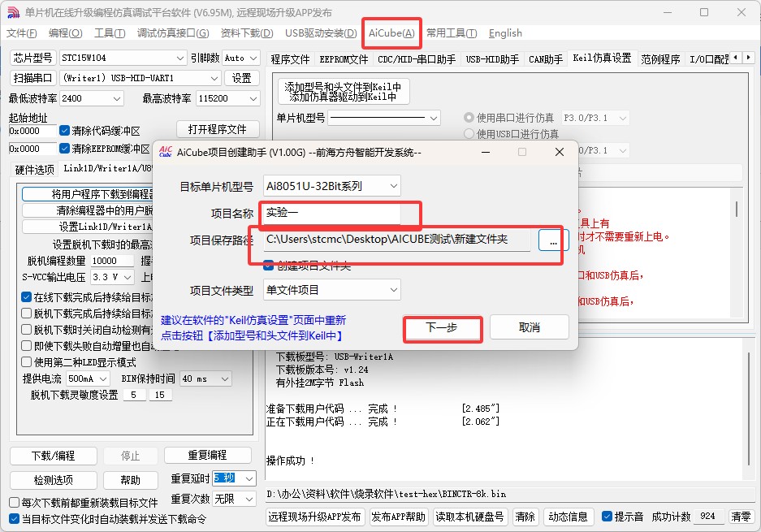Expand the 芯片型号 STC15W104 dropdown
The width and height of the screenshot is (761, 532).
coord(180,58)
